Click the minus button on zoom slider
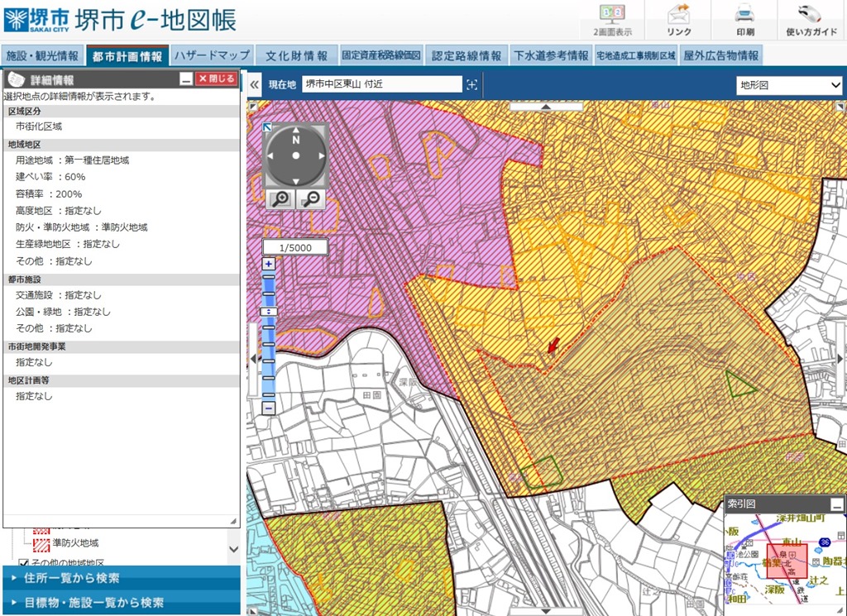The width and height of the screenshot is (847, 616). pos(269,408)
